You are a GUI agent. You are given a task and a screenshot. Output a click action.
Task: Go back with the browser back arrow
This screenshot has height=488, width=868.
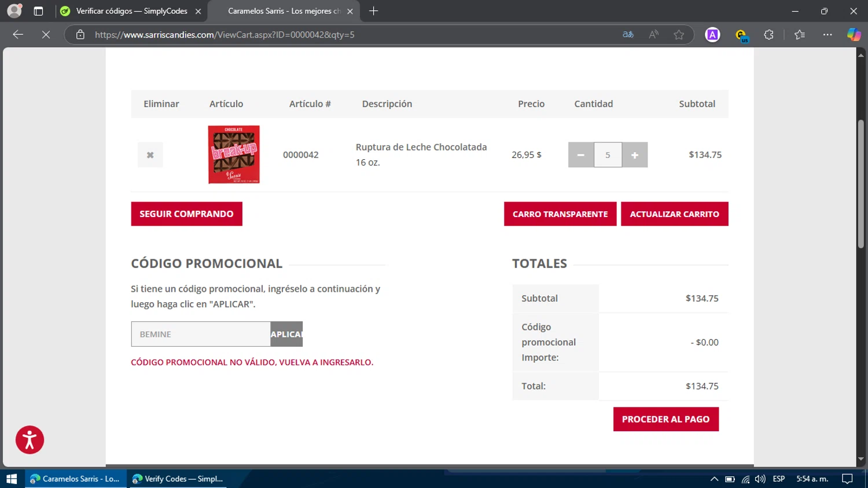[18, 35]
